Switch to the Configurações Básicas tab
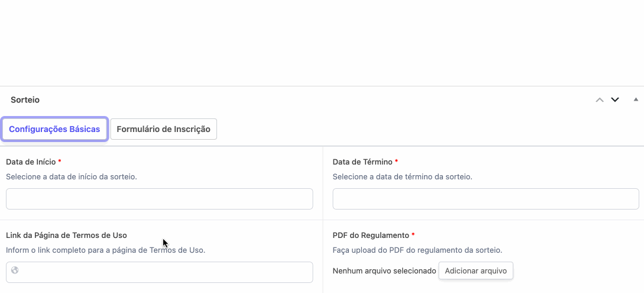 click(54, 129)
